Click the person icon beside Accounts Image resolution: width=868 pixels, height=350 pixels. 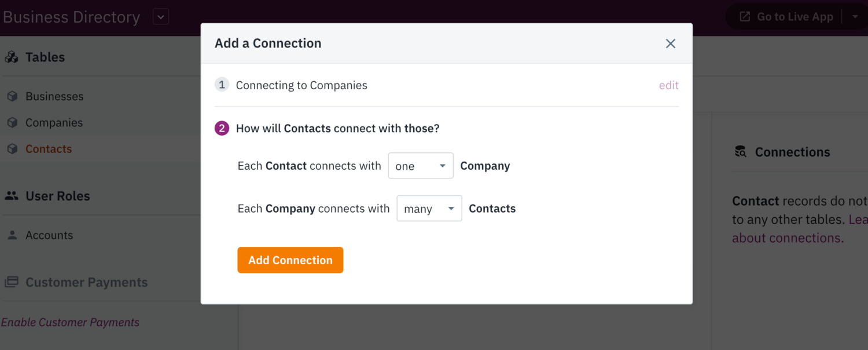point(12,235)
